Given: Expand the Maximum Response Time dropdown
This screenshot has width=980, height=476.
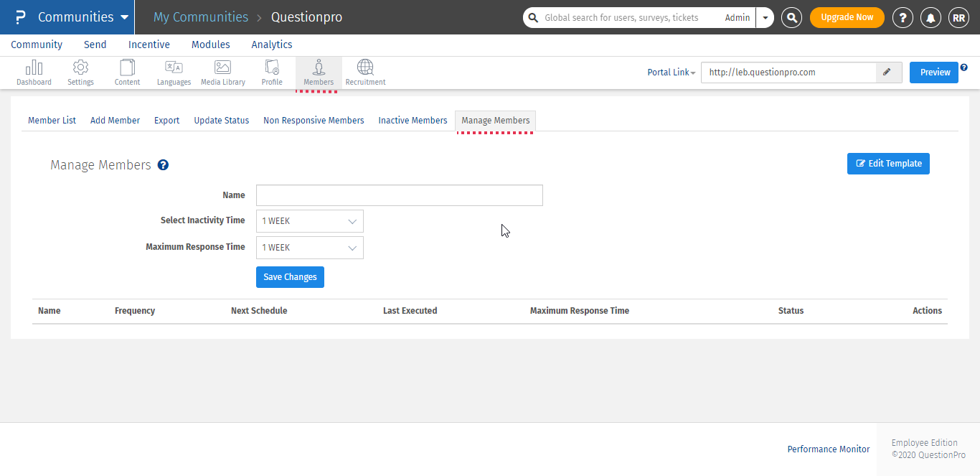Looking at the screenshot, I should point(309,247).
